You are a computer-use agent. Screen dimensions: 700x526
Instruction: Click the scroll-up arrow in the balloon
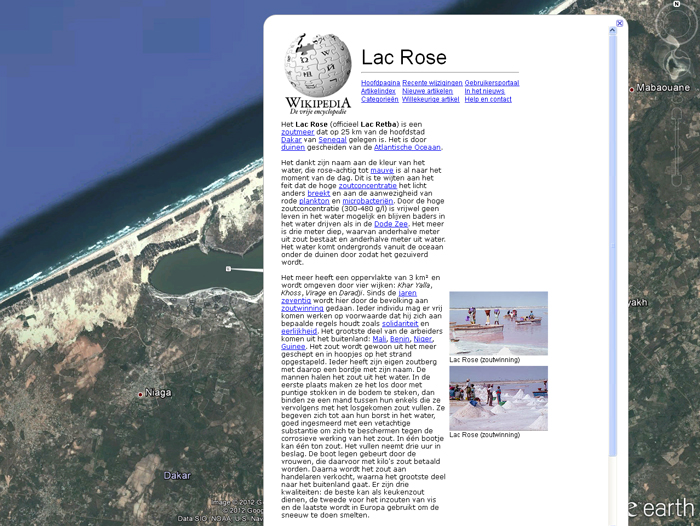point(612,30)
